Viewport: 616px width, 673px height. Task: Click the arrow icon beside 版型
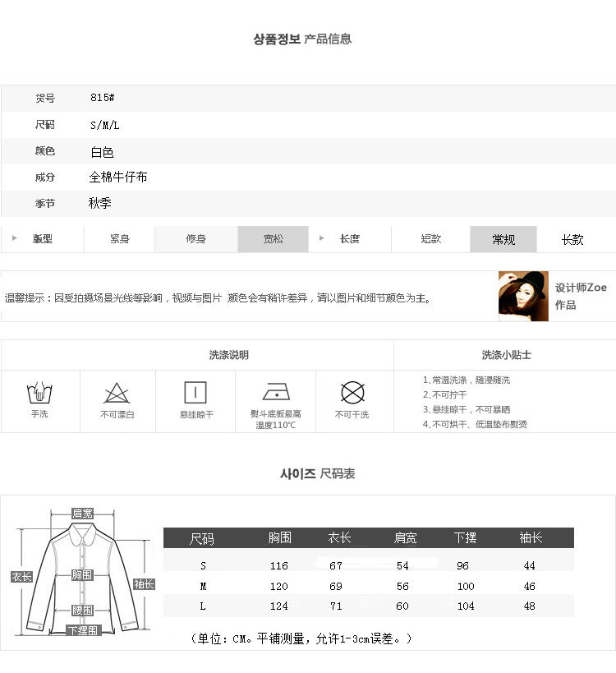click(14, 237)
